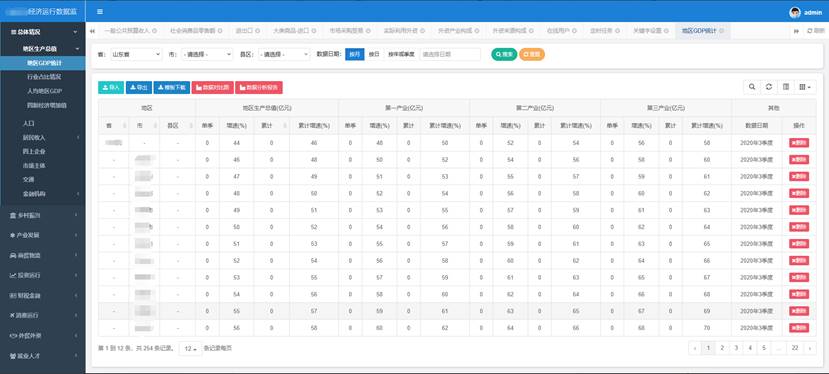The height and width of the screenshot is (374, 829).
Task: Open 外贸外资 sidebar menu
Action: (x=42, y=335)
